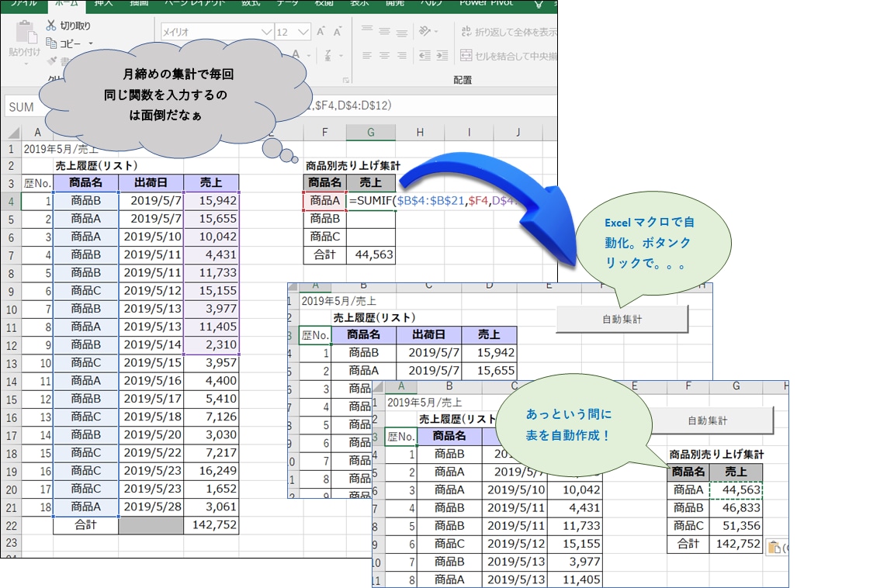The width and height of the screenshot is (894, 588).
Task: Center text horizontally in the ribbon
Action: coord(385,55)
